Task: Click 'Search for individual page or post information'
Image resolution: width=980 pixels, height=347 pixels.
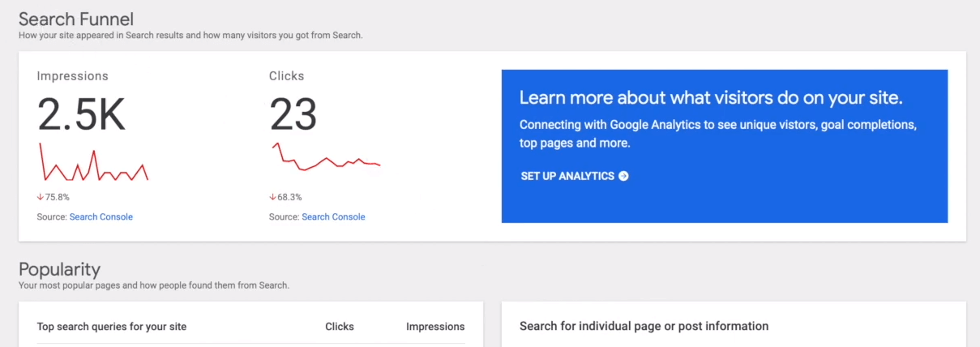Action: tap(644, 326)
